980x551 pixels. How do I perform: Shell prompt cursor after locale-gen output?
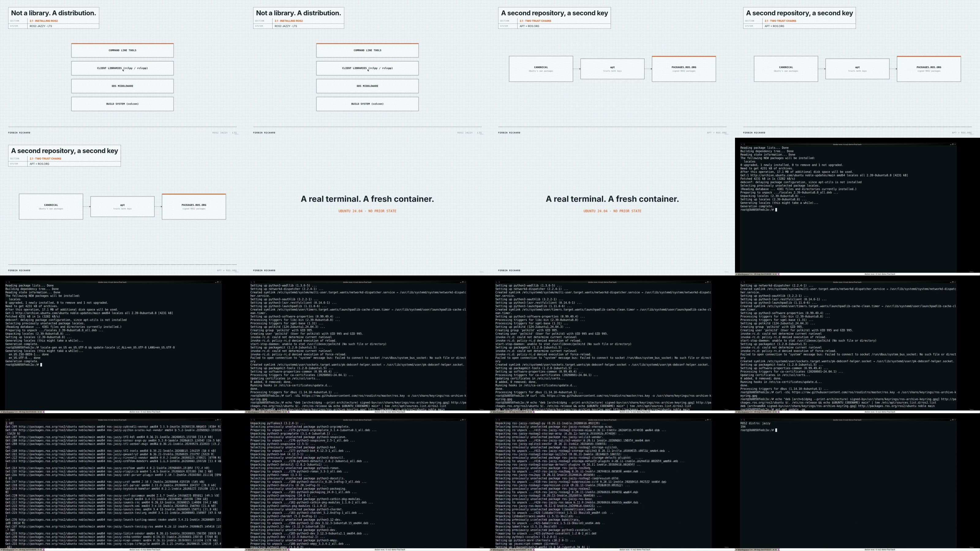(x=41, y=365)
